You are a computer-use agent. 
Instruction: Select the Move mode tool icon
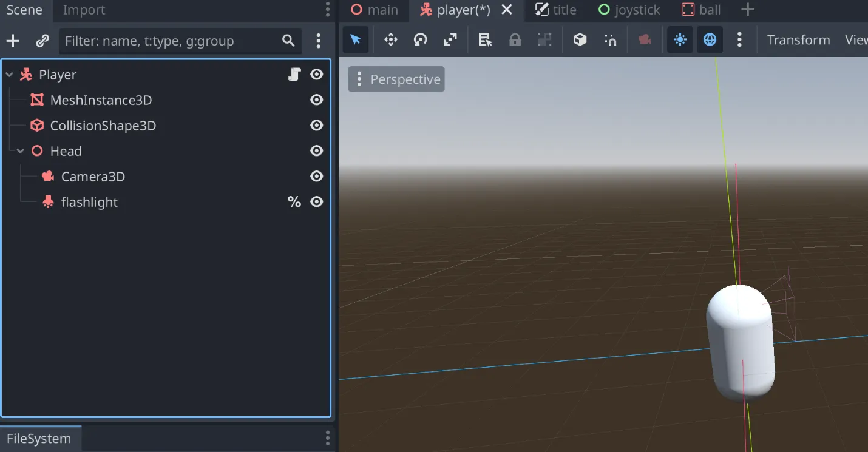point(390,40)
